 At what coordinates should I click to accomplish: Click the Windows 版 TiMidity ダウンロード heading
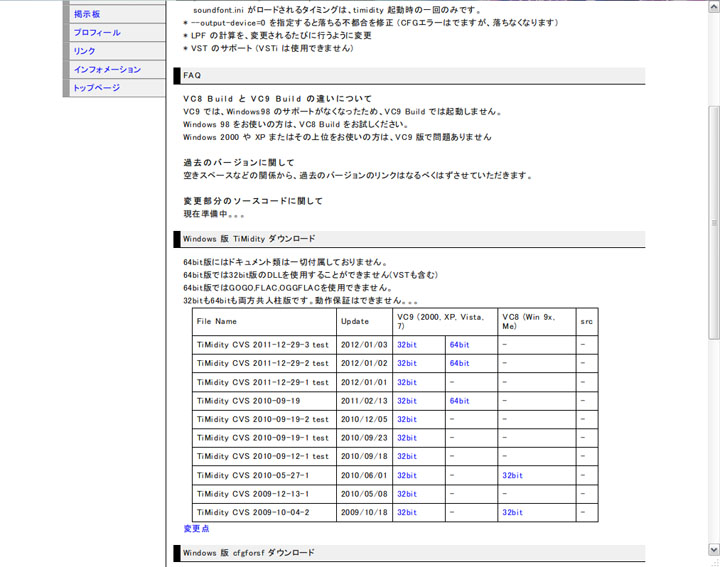409,239
